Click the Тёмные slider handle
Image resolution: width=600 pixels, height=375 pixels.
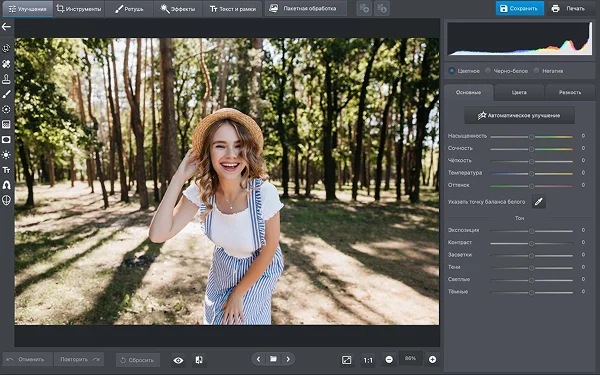tap(532, 293)
